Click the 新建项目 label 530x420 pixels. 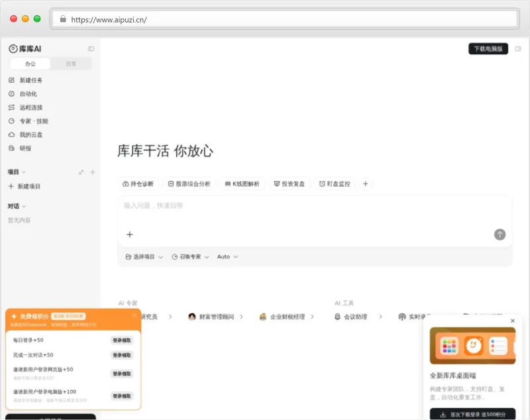coord(29,186)
